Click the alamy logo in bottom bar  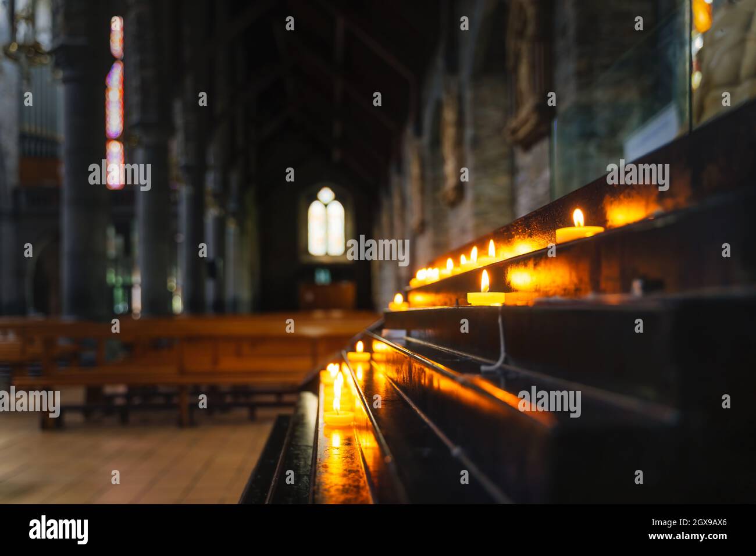[59, 530]
